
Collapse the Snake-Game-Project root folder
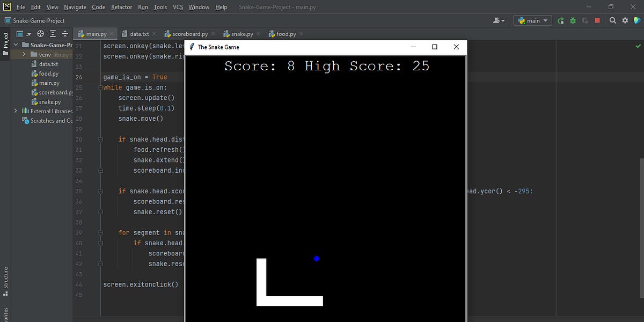pyautogui.click(x=15, y=45)
